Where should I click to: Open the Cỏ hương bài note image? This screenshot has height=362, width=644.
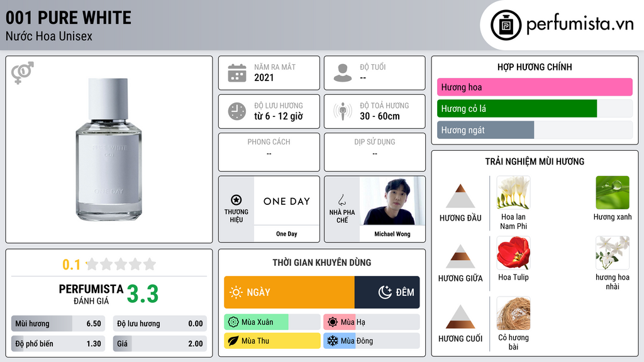[x=513, y=313]
